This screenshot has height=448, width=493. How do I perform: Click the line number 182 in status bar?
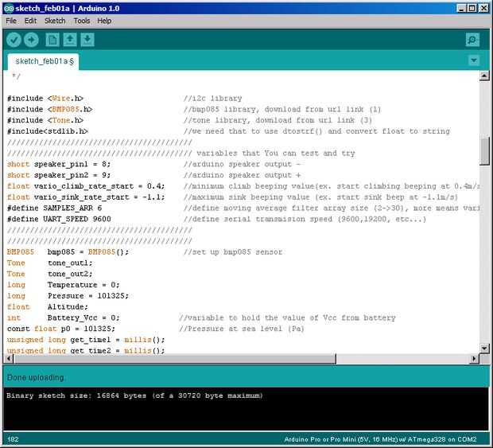pyautogui.click(x=13, y=439)
